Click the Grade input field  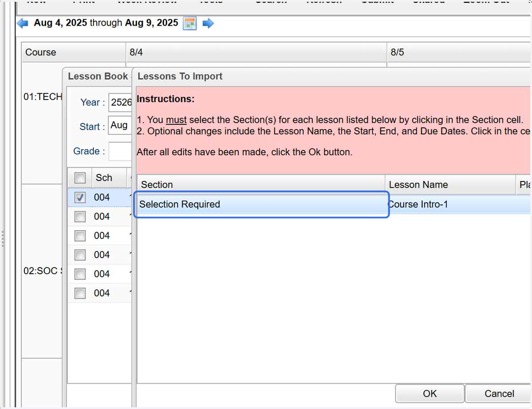coord(120,151)
